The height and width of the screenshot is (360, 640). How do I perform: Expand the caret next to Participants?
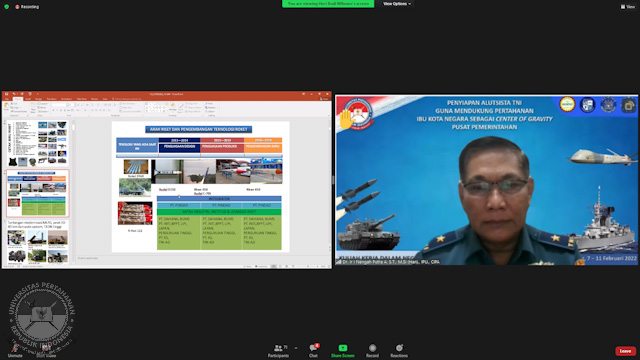296,348
